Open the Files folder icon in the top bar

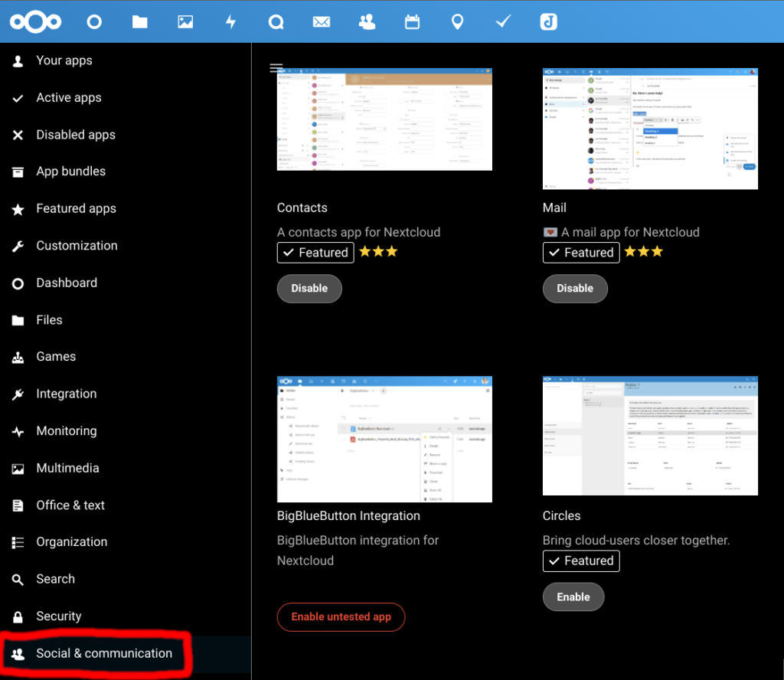139,21
